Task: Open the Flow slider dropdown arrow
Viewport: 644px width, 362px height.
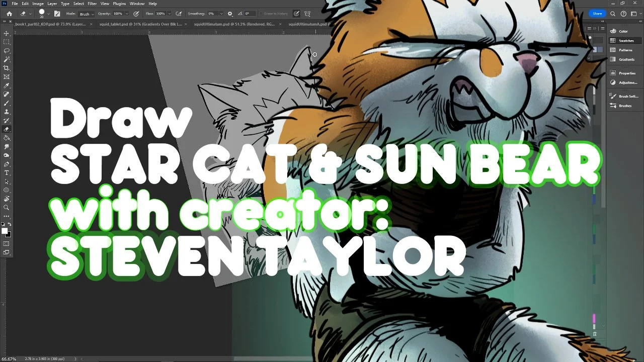Action: click(x=169, y=14)
